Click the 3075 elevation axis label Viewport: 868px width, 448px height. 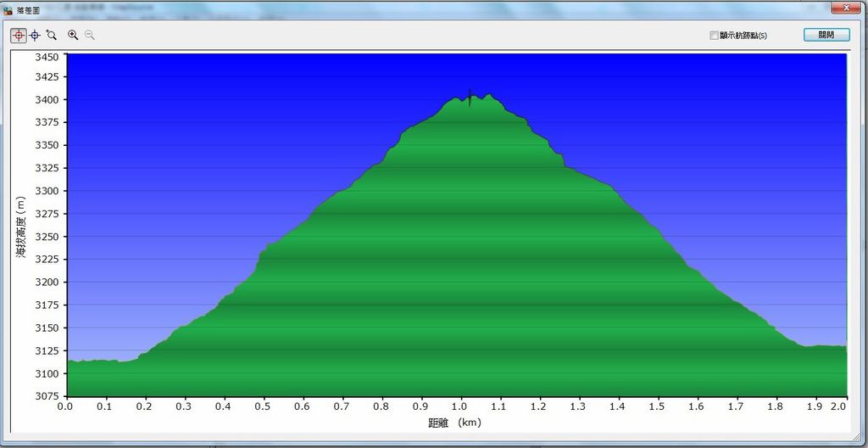[x=48, y=396]
